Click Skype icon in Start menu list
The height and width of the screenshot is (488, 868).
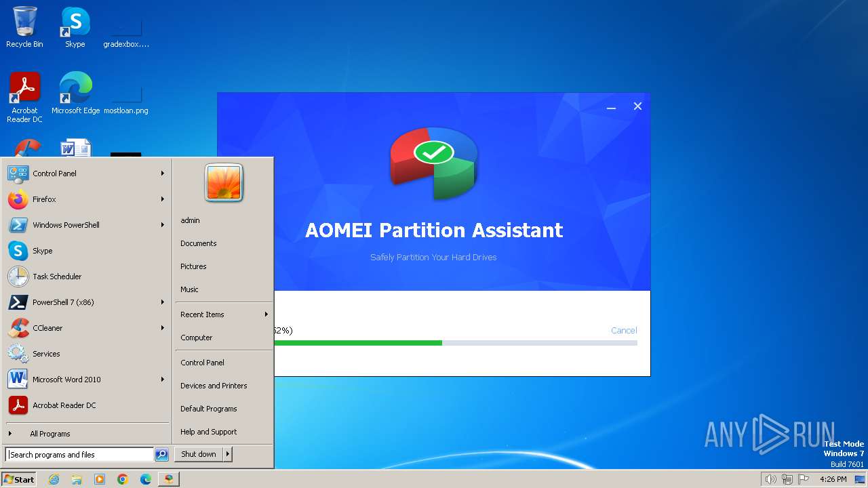18,251
